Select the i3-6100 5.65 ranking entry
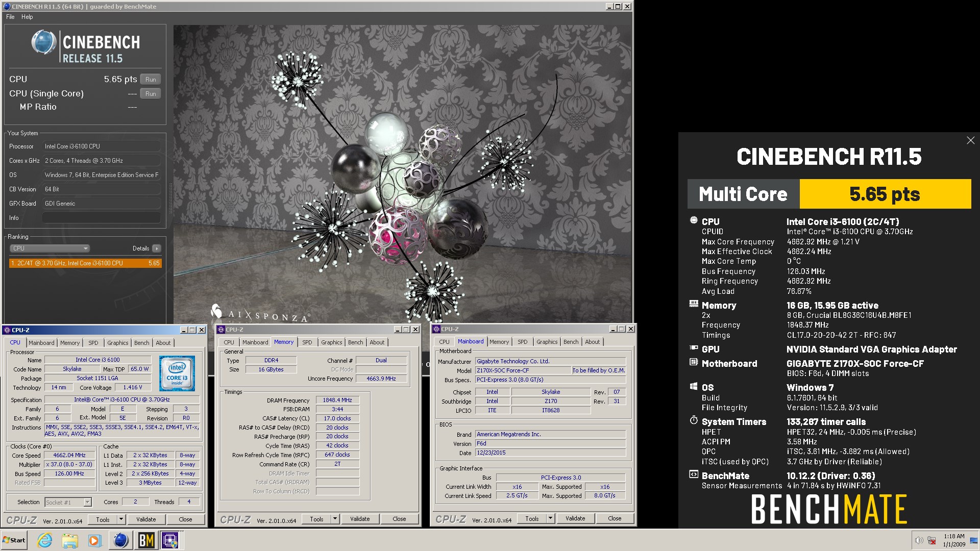The height and width of the screenshot is (551, 980). click(x=85, y=263)
